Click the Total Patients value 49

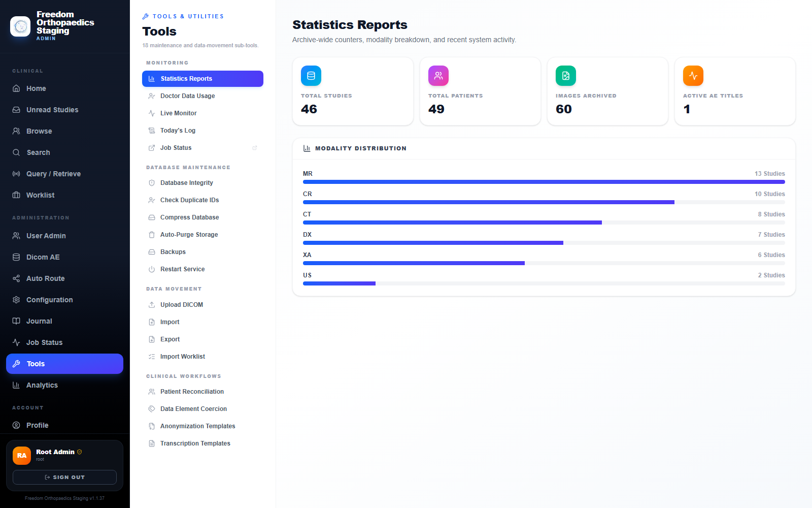(x=436, y=109)
